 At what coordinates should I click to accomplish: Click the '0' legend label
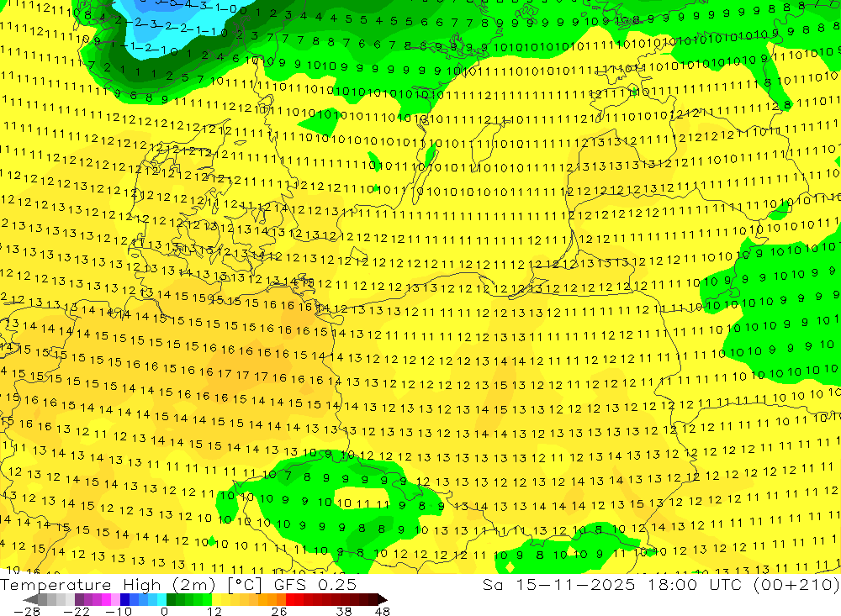165,611
